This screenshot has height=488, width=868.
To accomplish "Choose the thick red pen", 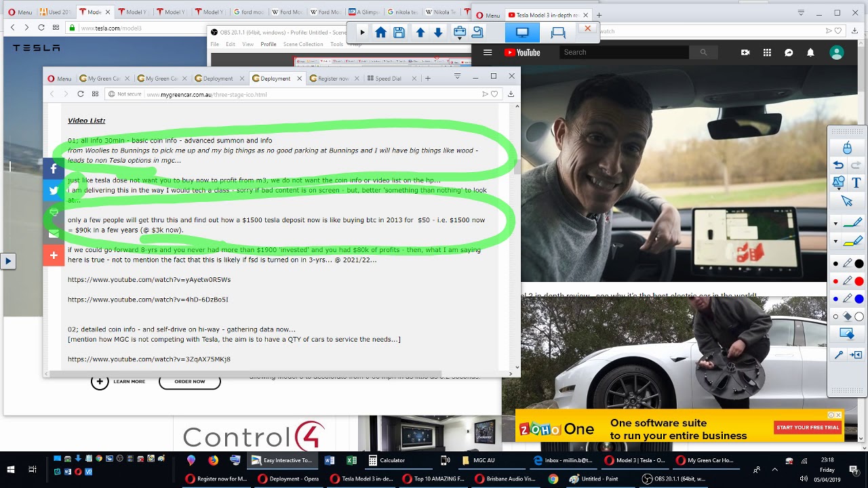I will [x=859, y=281].
